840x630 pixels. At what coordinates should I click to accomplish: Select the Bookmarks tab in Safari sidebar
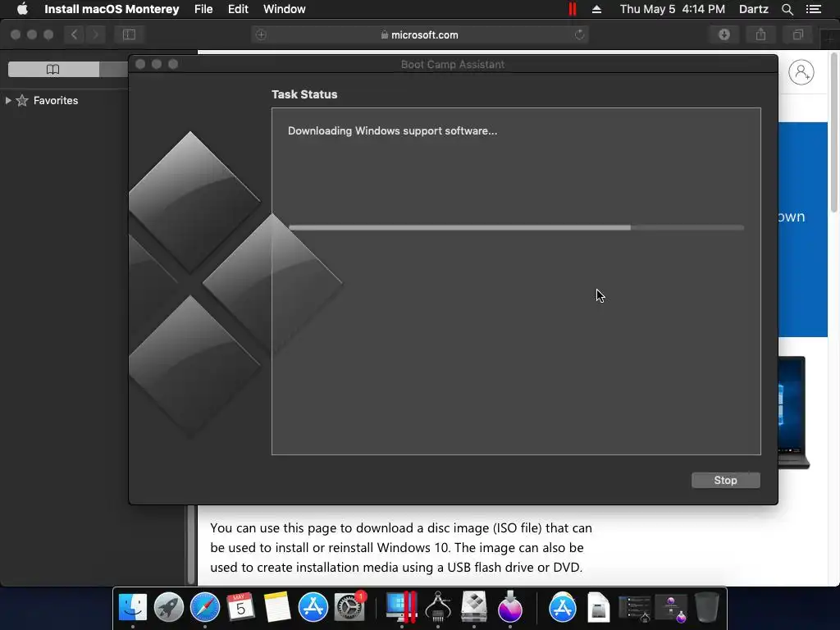[x=53, y=69]
